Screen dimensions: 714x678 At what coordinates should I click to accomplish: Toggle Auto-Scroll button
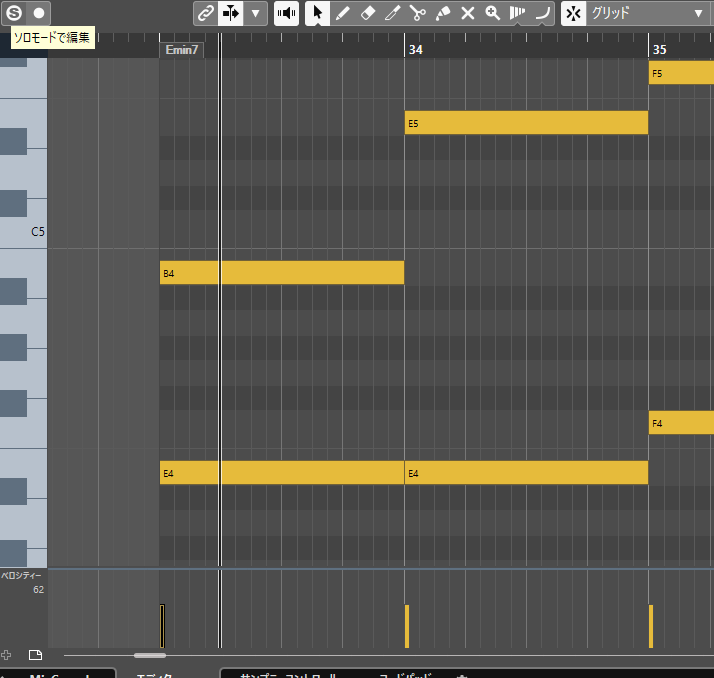click(x=230, y=13)
